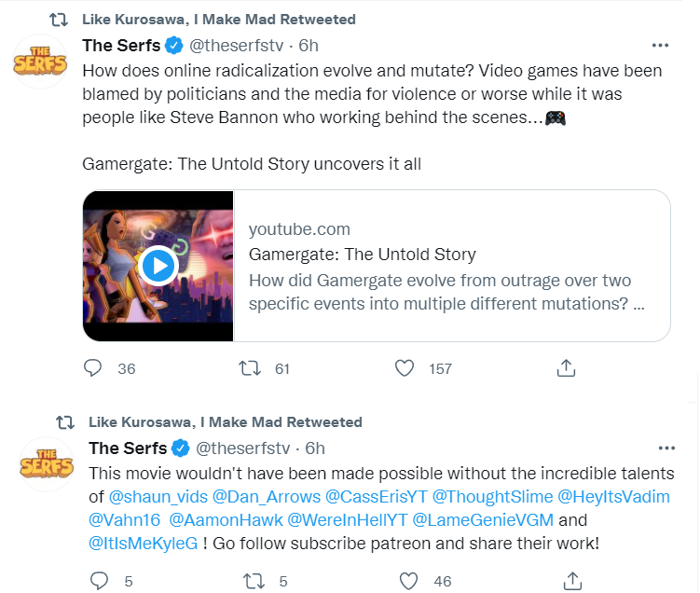Open Gamergate: The Untold Story YouTube card title
Viewport: 700px width, 593px height.
coord(363,255)
